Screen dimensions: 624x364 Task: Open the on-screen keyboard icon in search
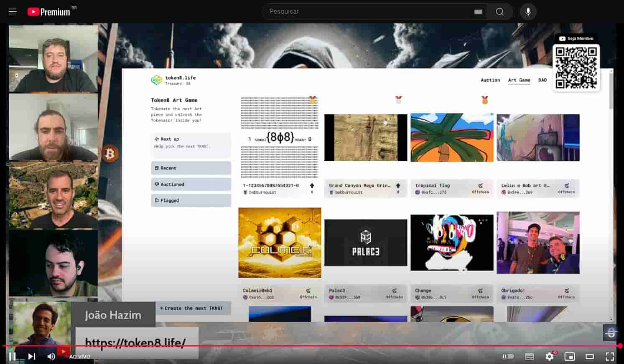(x=479, y=12)
